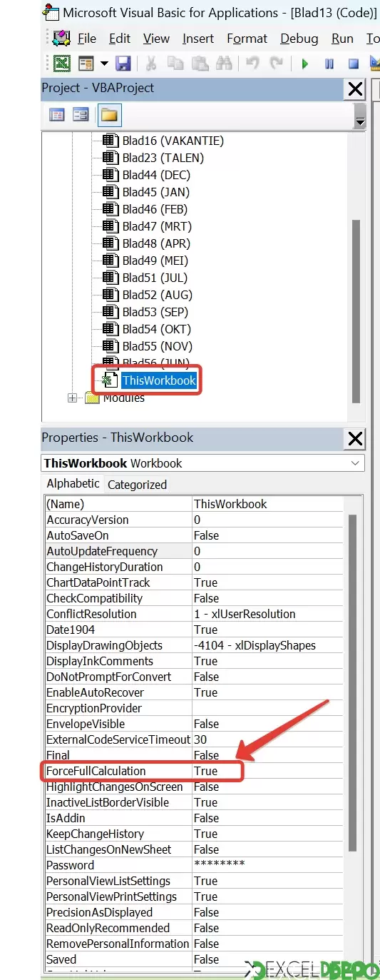Screen dimensions: 380x980
Task: Close the Properties window pane
Action: [x=354, y=438]
